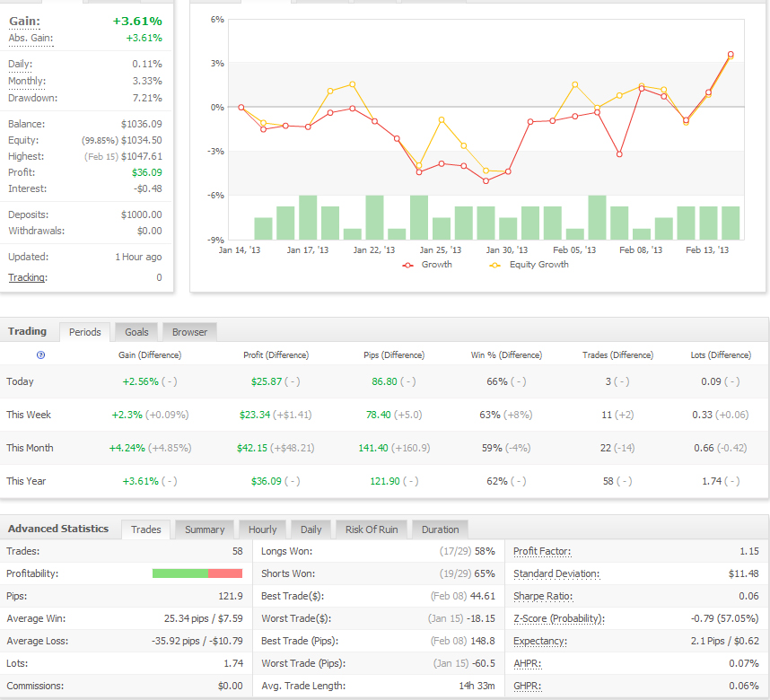Click the Gain (Difference) column header
This screenshot has height=700, width=770.
click(x=150, y=355)
